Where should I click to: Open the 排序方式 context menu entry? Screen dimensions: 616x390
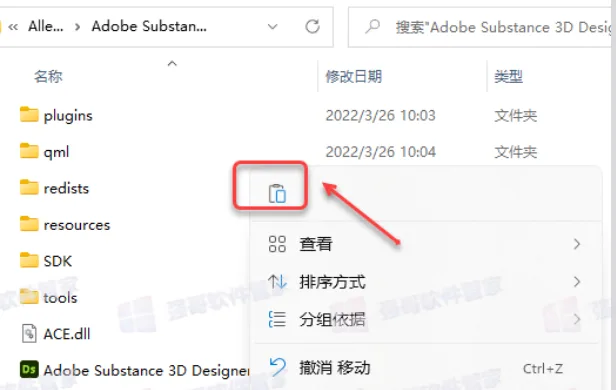tap(425, 282)
